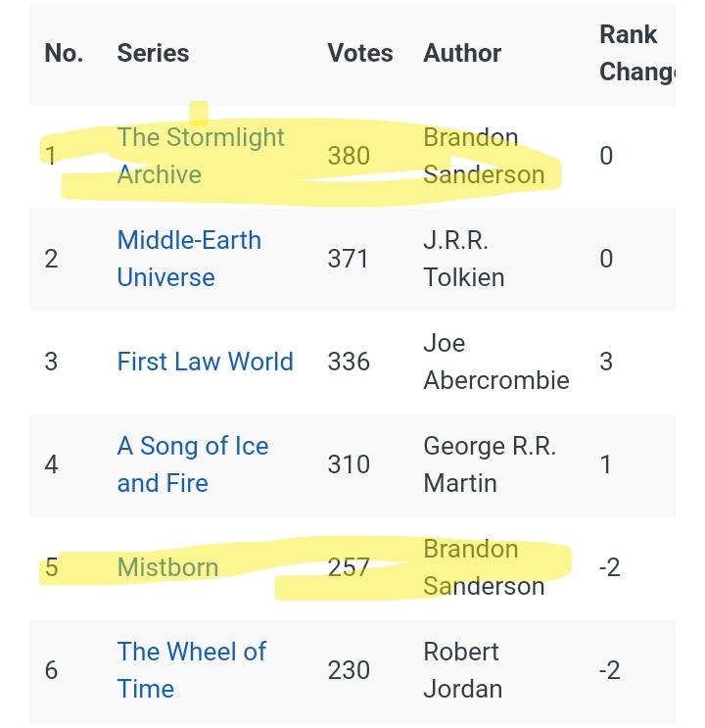
Task: Click the 371 votes value
Action: tap(349, 259)
